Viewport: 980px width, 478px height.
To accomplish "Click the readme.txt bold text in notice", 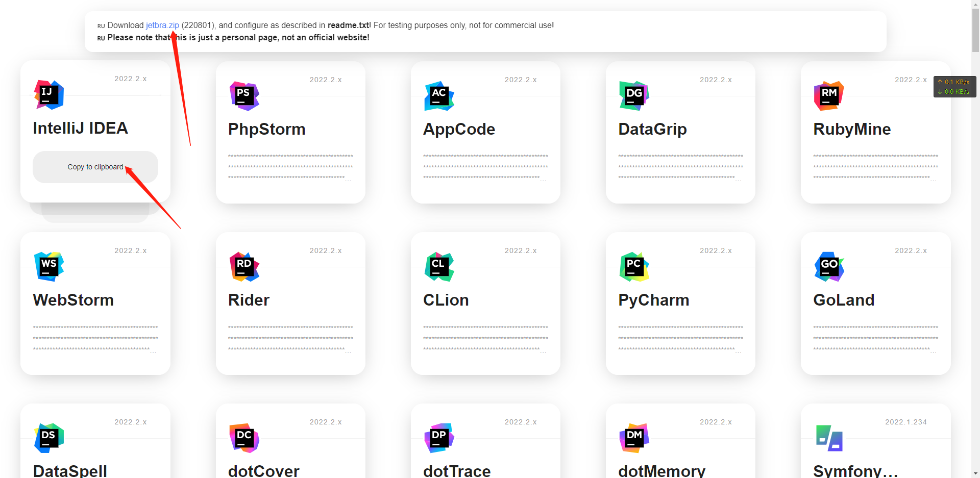I will tap(349, 25).
